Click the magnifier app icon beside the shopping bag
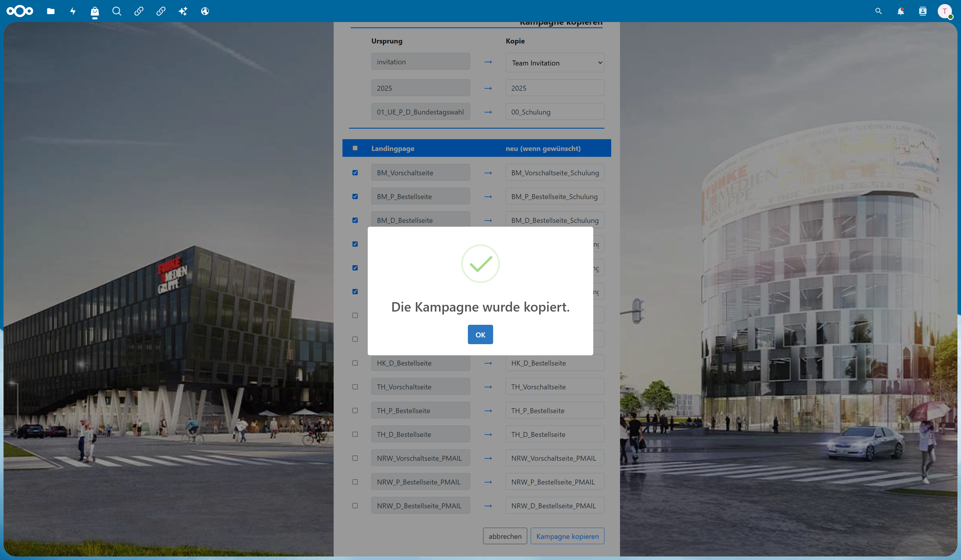The image size is (961, 560). point(117,11)
